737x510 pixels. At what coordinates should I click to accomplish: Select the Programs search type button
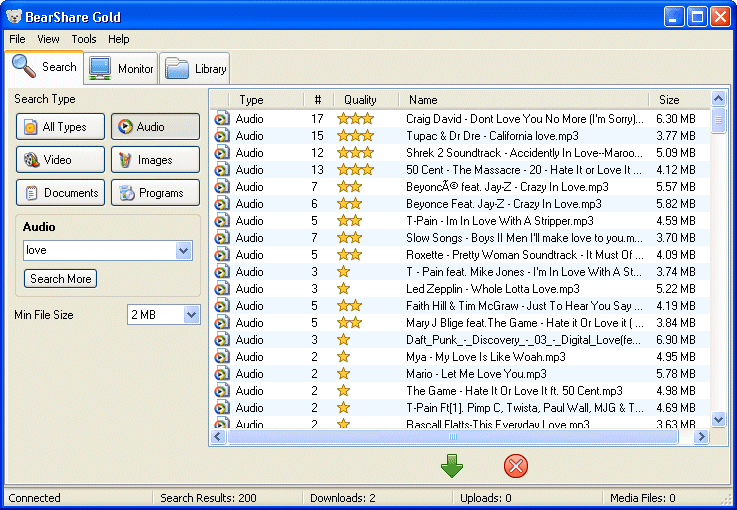(x=155, y=193)
